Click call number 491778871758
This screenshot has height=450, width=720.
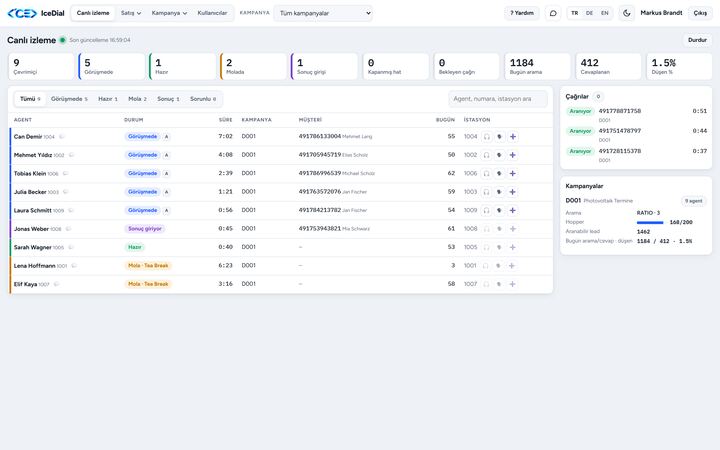pos(619,111)
